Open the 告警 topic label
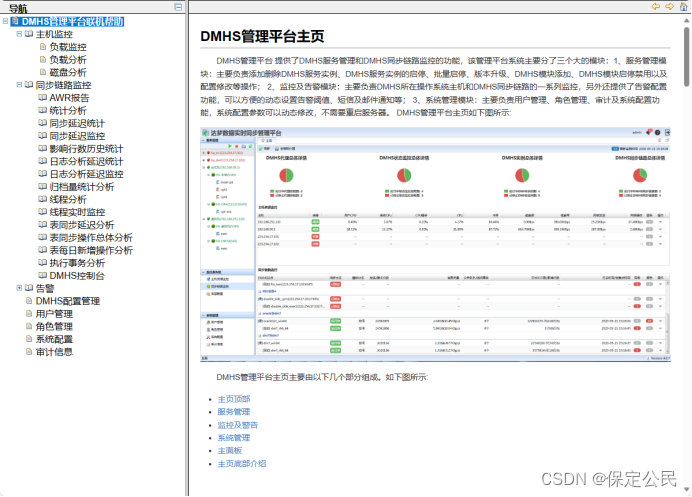The width and height of the screenshot is (692, 497). pyautogui.click(x=45, y=289)
